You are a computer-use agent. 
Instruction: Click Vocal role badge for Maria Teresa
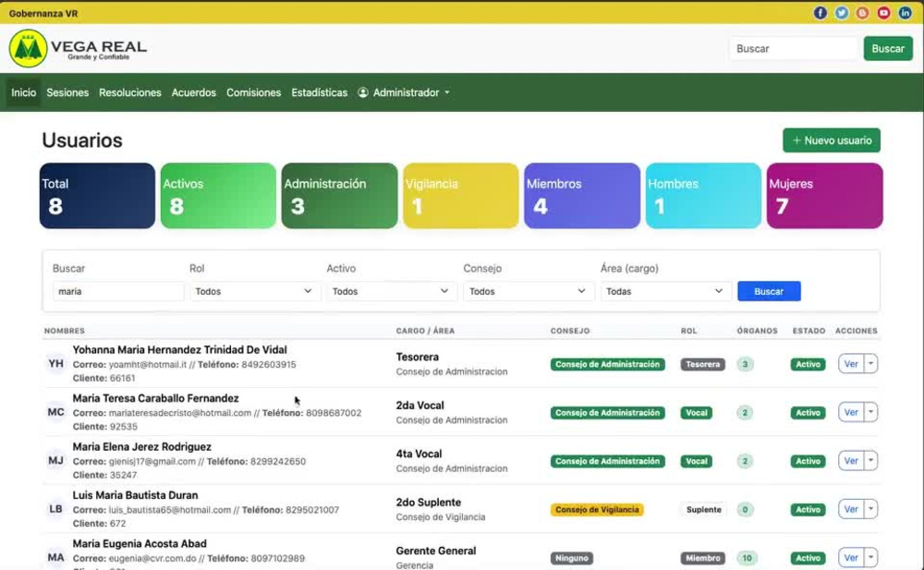(x=697, y=413)
